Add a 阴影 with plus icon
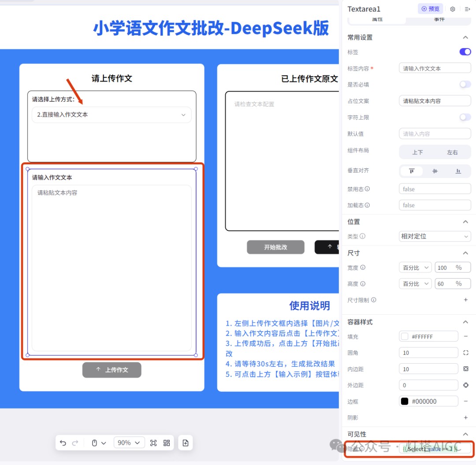The image size is (476, 465). (x=466, y=418)
